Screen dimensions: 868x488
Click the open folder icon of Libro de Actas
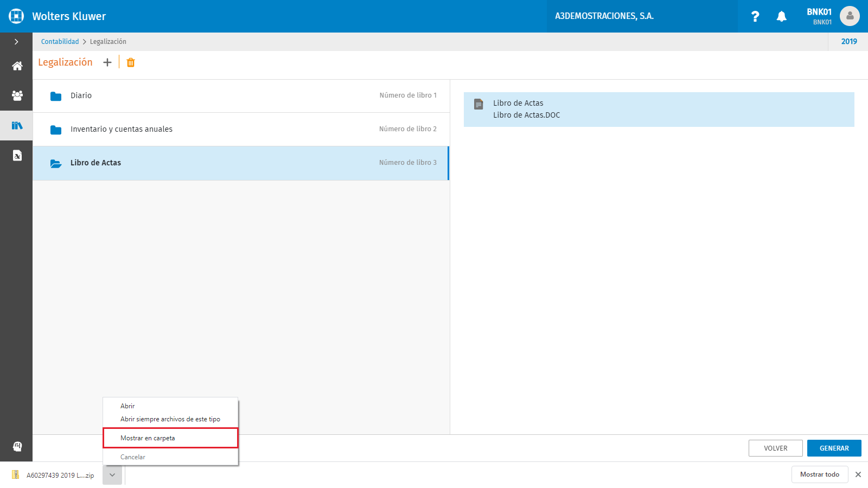(x=56, y=163)
